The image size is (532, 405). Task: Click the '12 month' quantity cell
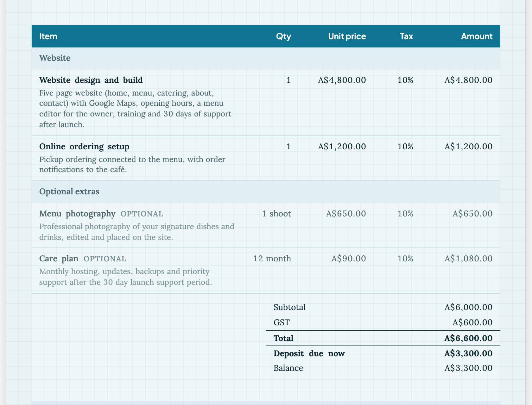pos(272,259)
